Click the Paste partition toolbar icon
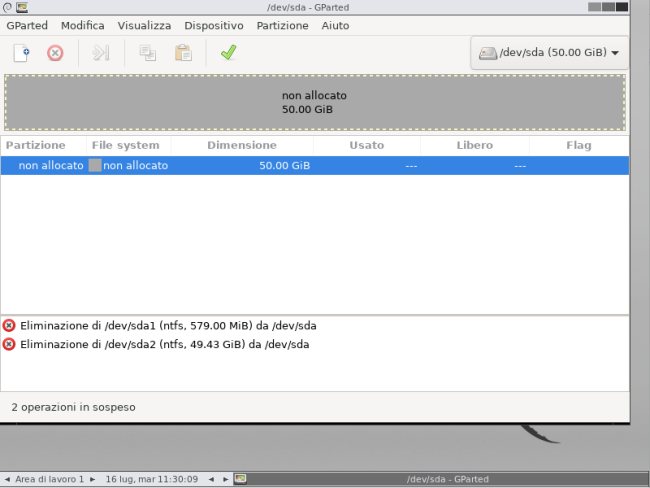The width and height of the screenshot is (650, 488). pos(183,53)
